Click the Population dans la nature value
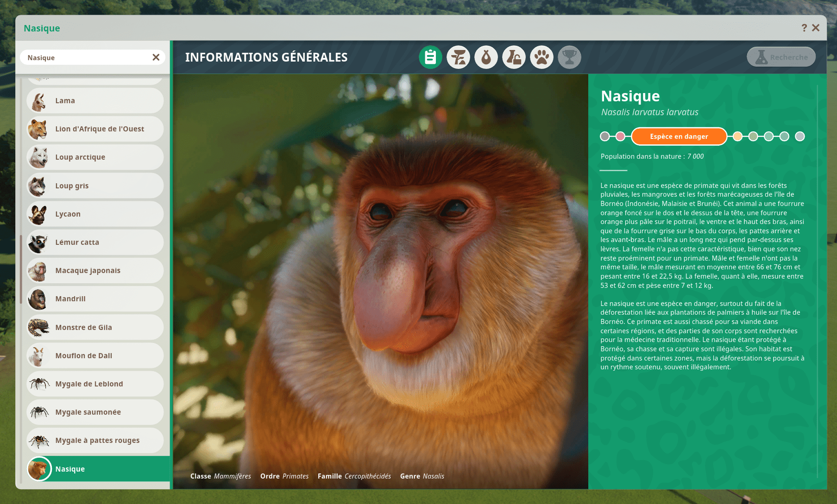The image size is (837, 504). point(695,156)
